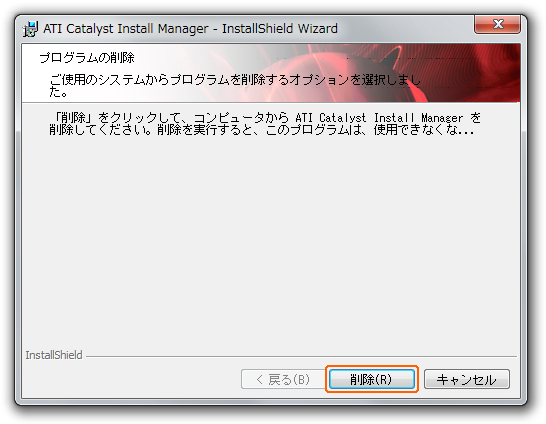This screenshot has width=546, height=424.
Task: Close the InstallShield Wizard window
Action: point(497,24)
